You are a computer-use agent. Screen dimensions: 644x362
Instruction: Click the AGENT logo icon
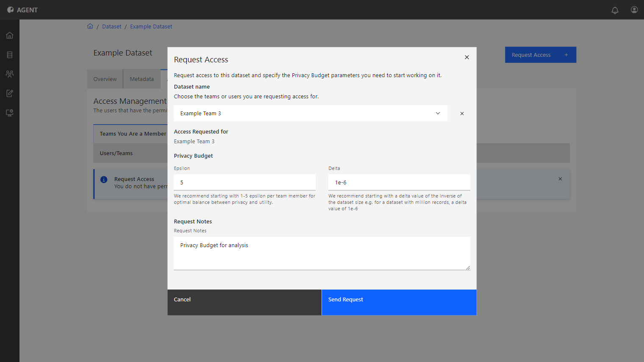10,10
